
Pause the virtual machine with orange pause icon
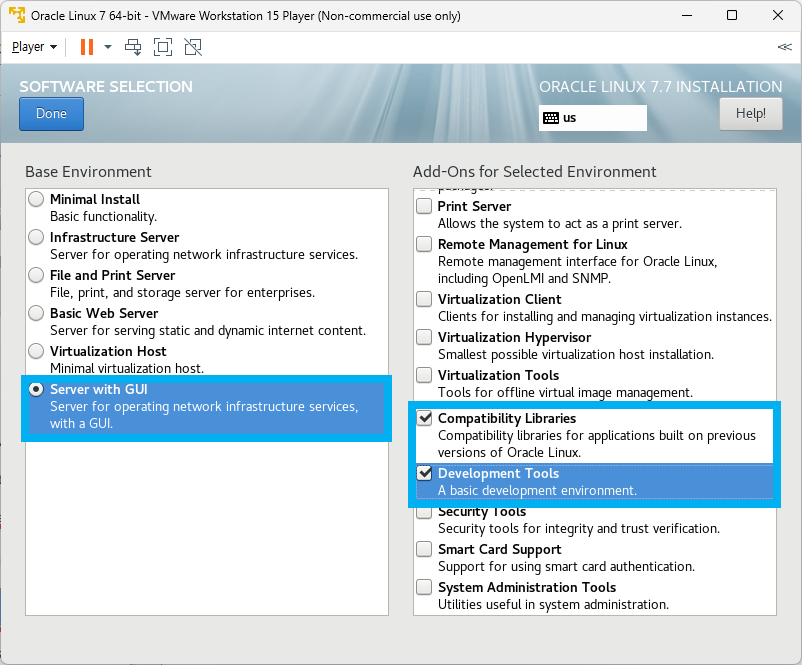click(87, 47)
